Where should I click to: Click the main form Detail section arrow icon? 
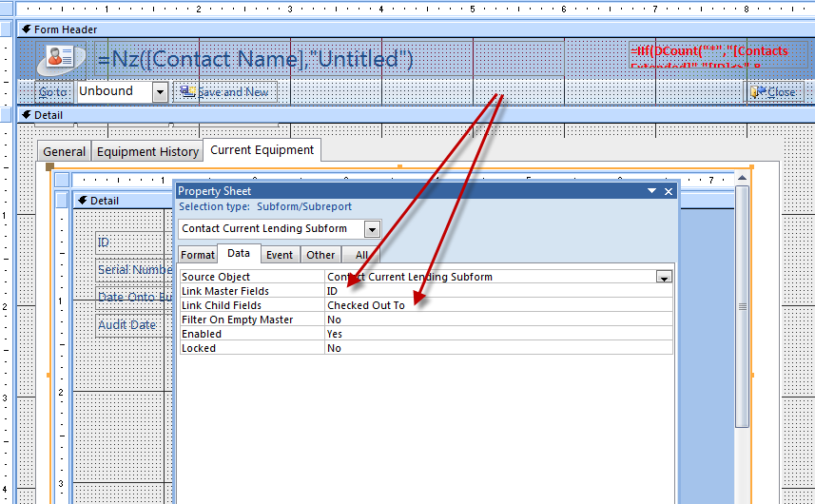[26, 115]
